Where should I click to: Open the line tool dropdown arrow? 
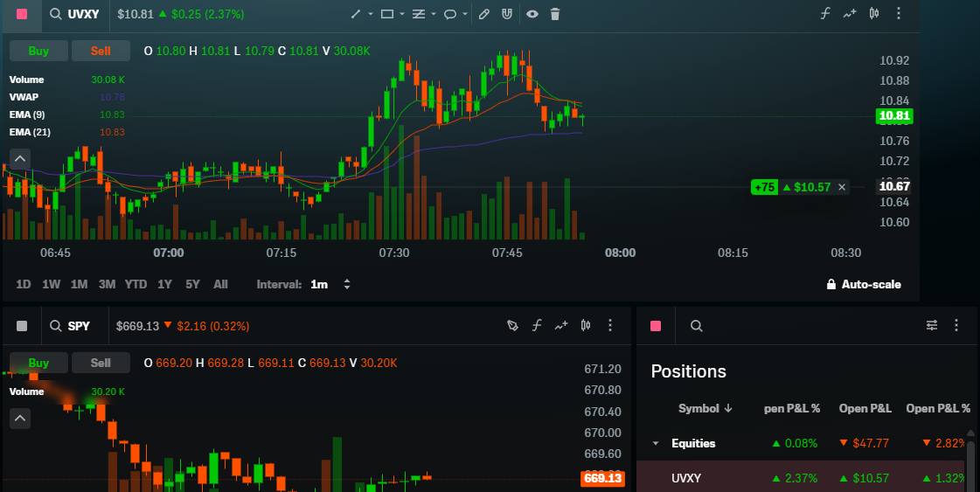click(370, 14)
